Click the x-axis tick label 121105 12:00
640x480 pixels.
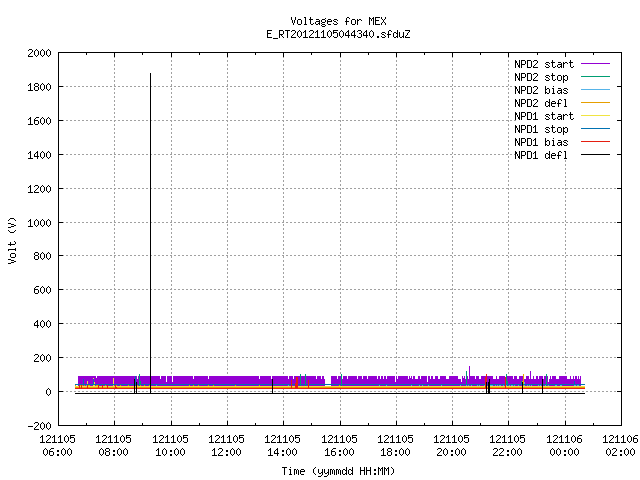[x=227, y=446]
